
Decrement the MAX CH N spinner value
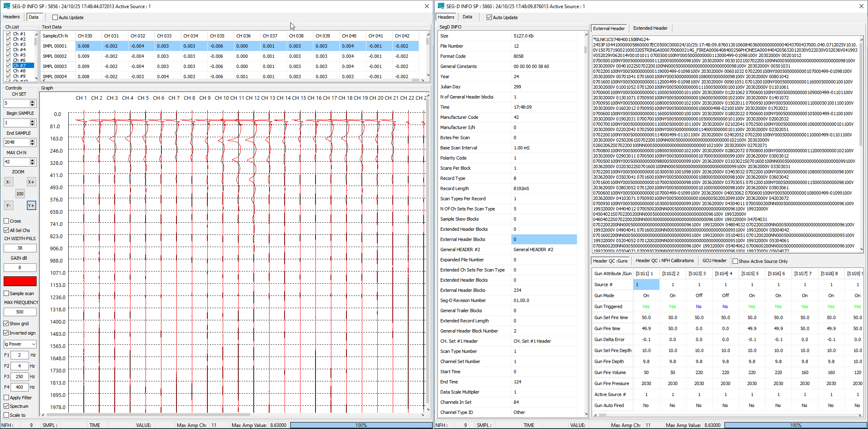click(x=33, y=164)
